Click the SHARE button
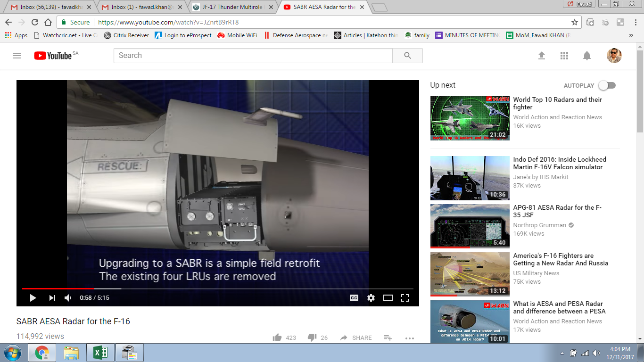This screenshot has height=362, width=644. [x=356, y=337]
